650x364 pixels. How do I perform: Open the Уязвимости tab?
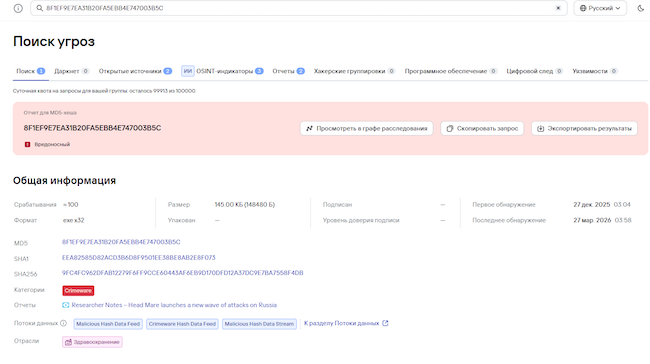(x=595, y=71)
